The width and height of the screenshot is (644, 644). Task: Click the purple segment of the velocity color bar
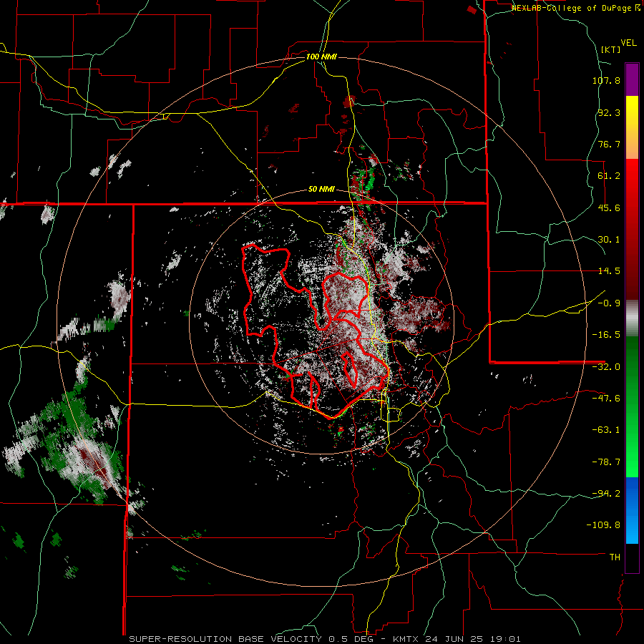[632, 80]
